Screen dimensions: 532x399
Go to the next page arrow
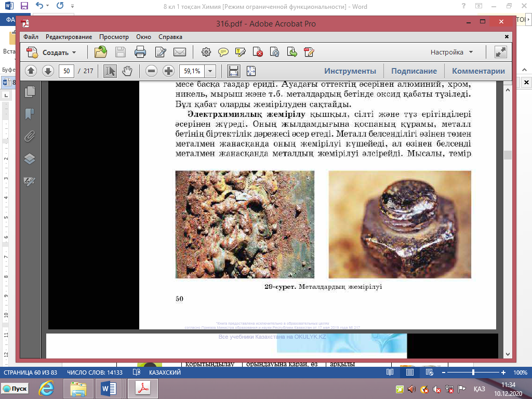pos(48,71)
